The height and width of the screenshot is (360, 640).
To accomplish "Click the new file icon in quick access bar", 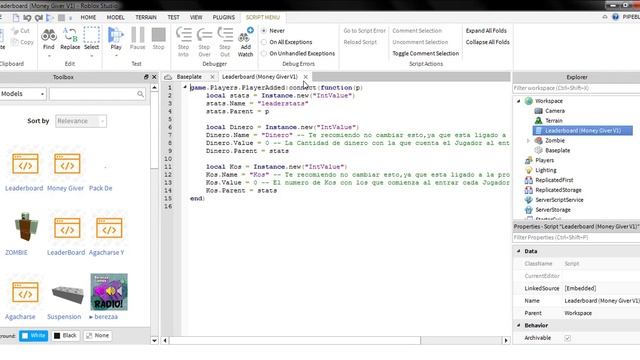I will 16,18.
